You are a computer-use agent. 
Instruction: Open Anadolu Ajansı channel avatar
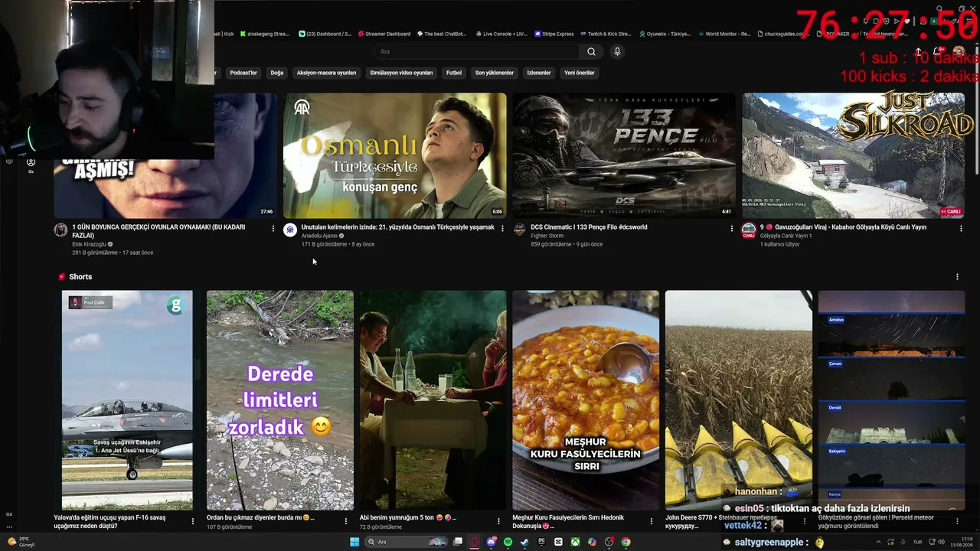[290, 230]
